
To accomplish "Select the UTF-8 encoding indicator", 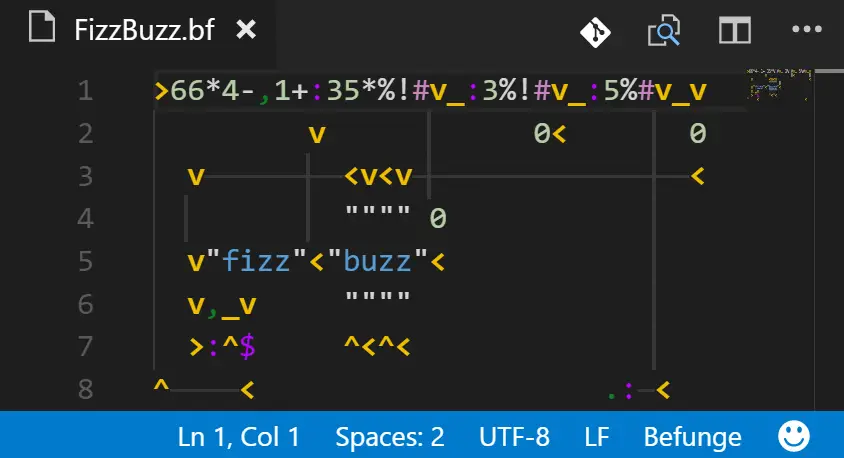I will click(x=514, y=437).
